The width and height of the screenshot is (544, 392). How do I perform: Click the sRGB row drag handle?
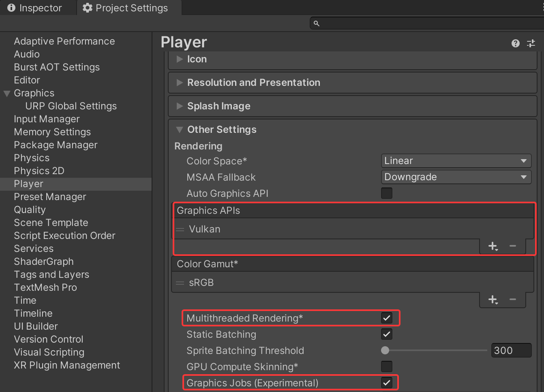180,283
